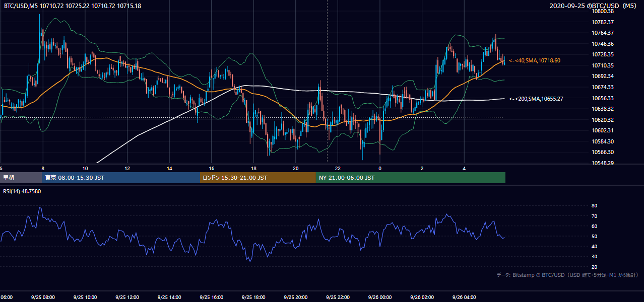Image resolution: width=644 pixels, height=302 pixels.
Task: Click the bottom time label 9/25 08:00
Action: (x=42, y=297)
